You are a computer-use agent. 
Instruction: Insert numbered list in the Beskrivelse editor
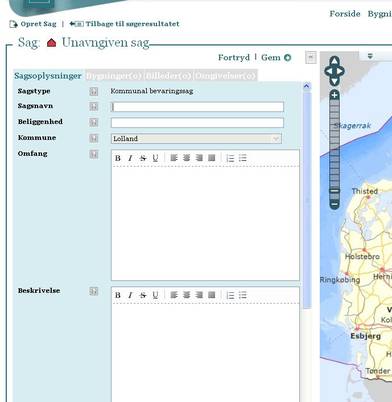[230, 295]
